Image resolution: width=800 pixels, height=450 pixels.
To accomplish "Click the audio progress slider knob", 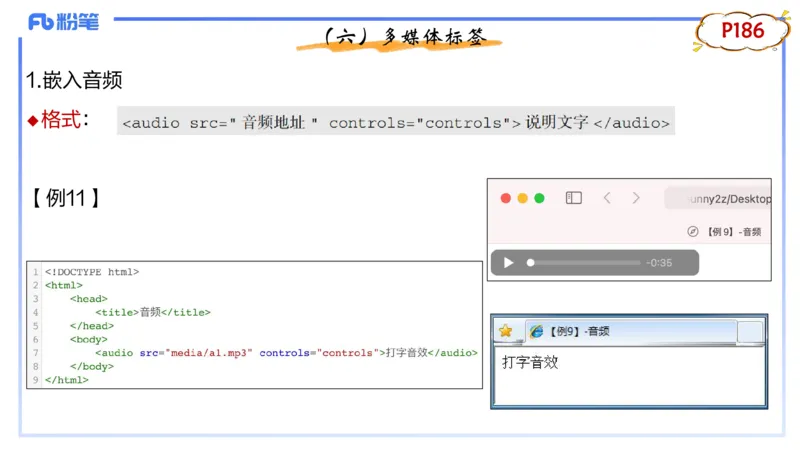I will click(x=531, y=263).
